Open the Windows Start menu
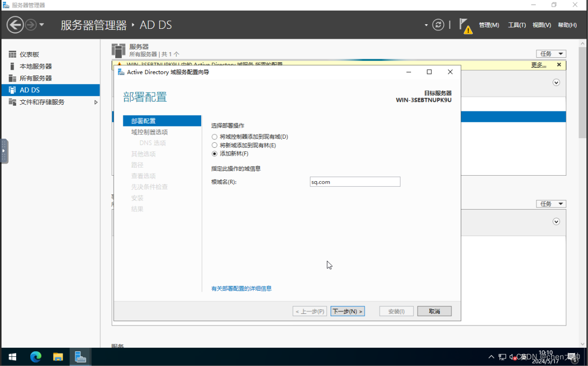Viewport: 588px width, 366px height. point(12,356)
